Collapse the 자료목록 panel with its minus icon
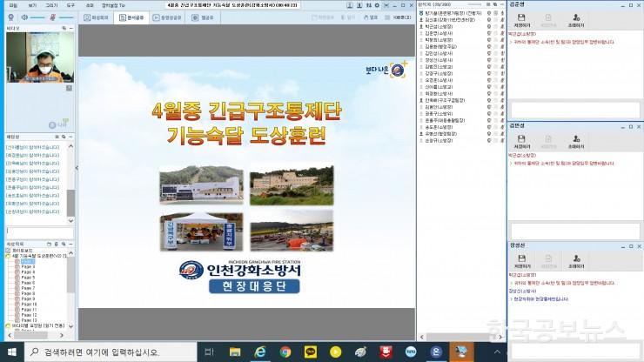 click(70, 244)
